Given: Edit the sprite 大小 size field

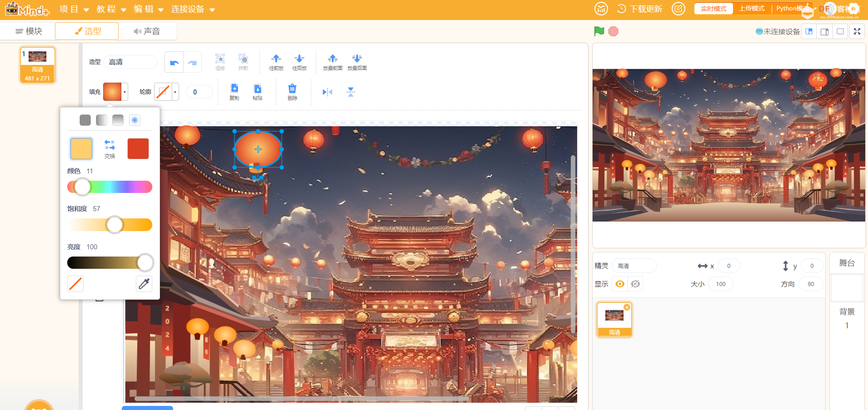Looking at the screenshot, I should (x=721, y=284).
